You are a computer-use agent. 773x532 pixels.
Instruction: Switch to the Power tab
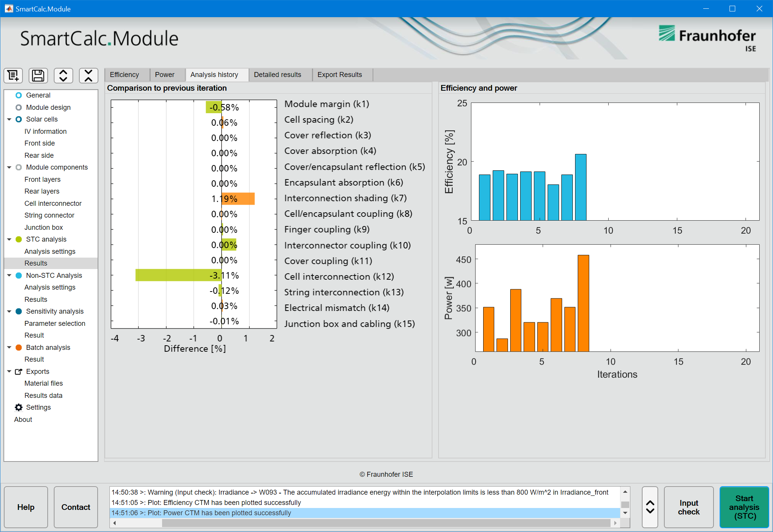tap(167, 75)
